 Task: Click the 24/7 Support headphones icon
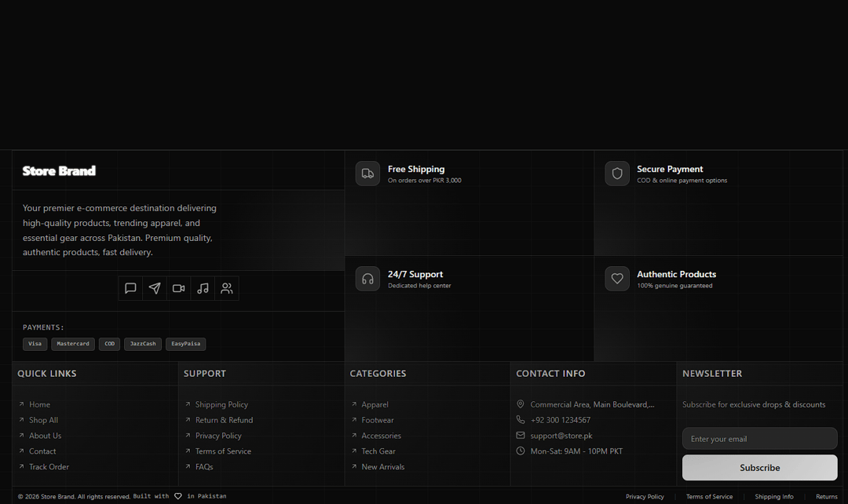click(x=367, y=279)
